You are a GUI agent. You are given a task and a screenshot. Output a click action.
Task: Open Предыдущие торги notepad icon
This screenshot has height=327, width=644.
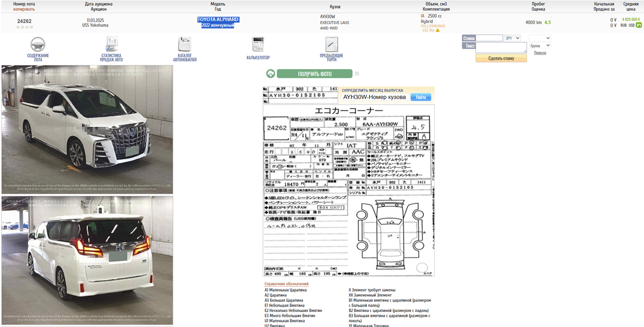(x=332, y=44)
